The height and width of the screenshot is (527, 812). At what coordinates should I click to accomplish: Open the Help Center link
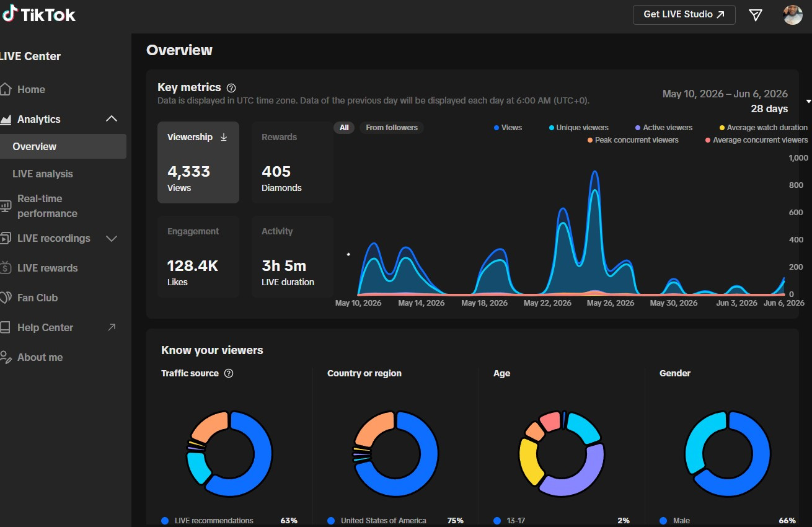58,327
